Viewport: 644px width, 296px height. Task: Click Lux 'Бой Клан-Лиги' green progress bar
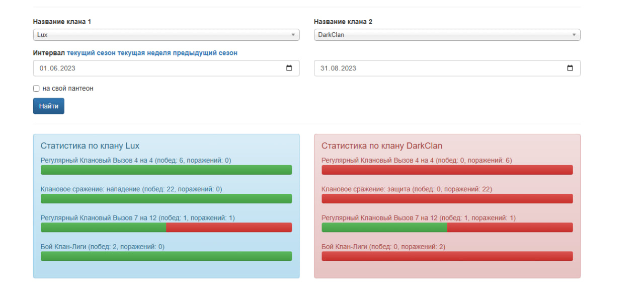point(166,256)
